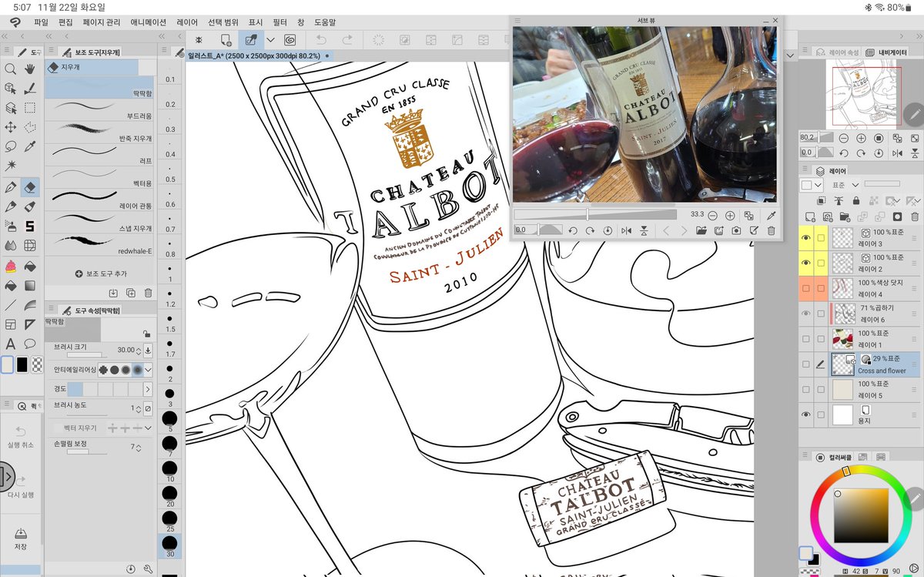Image resolution: width=924 pixels, height=577 pixels.
Task: Select the Move Layer tool
Action: pyautogui.click(x=11, y=127)
